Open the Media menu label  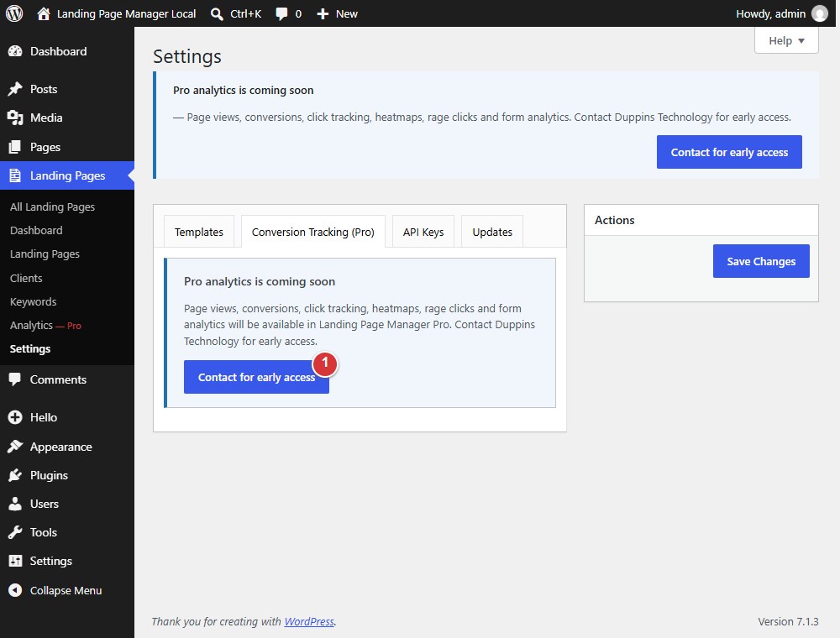(x=46, y=118)
